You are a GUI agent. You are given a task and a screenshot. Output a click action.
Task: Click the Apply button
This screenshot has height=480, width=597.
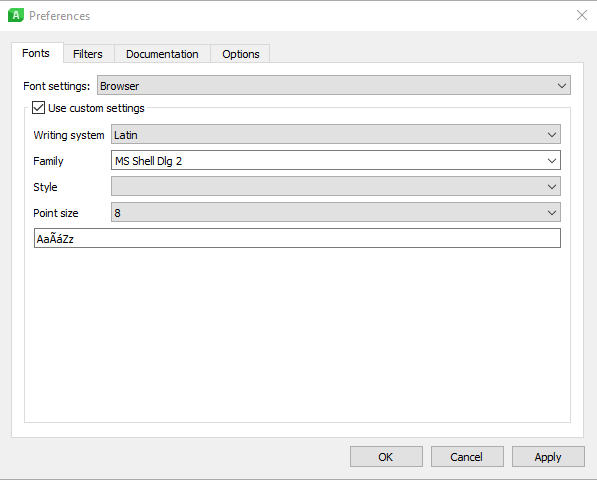click(548, 456)
